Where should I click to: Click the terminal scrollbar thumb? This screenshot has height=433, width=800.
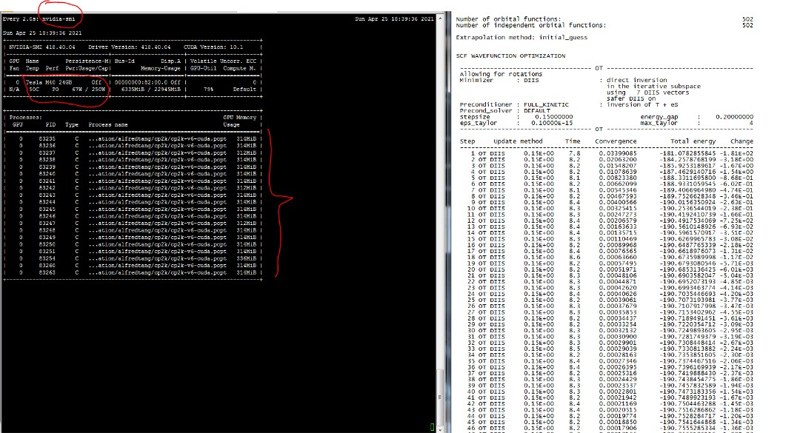(441, 395)
